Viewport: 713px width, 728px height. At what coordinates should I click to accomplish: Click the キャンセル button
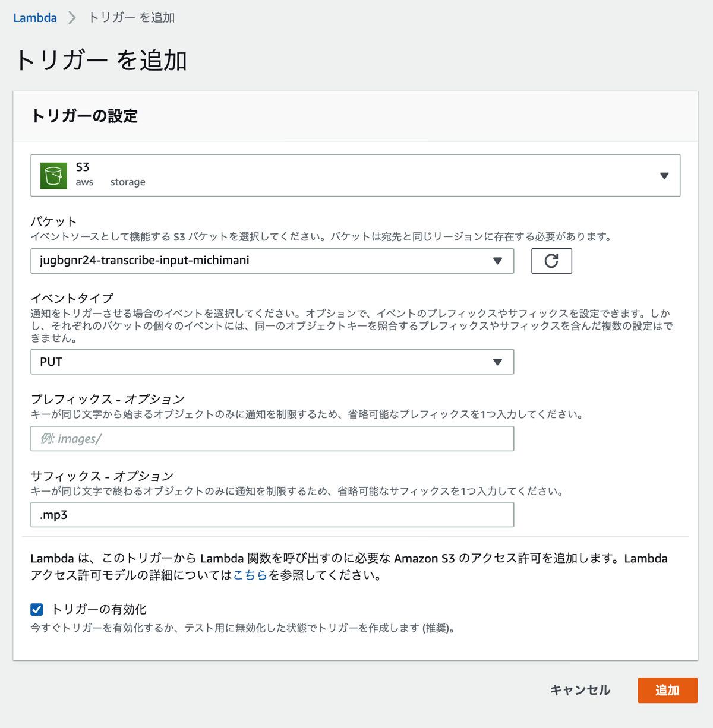[x=580, y=690]
